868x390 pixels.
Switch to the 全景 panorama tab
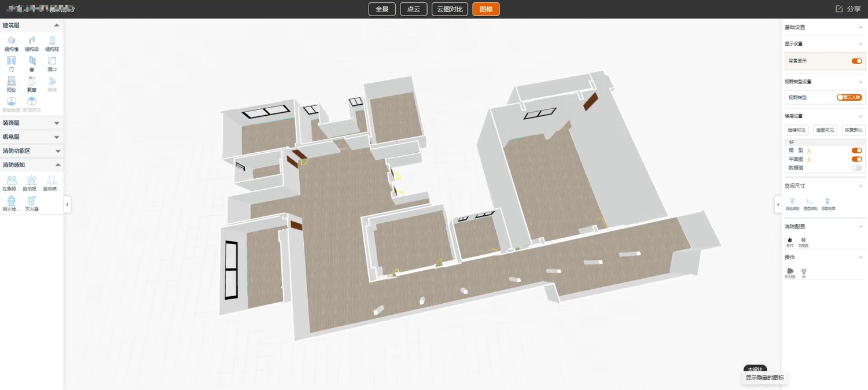tap(382, 9)
